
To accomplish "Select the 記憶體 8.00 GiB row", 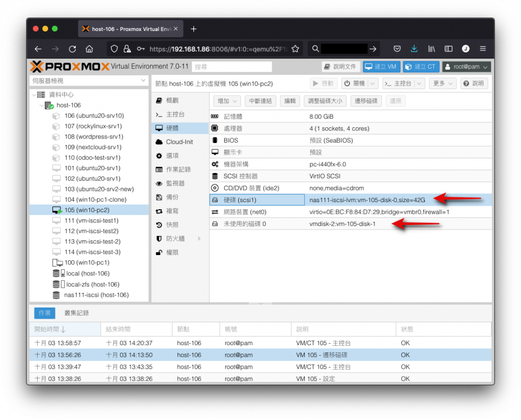I will pyautogui.click(x=351, y=117).
